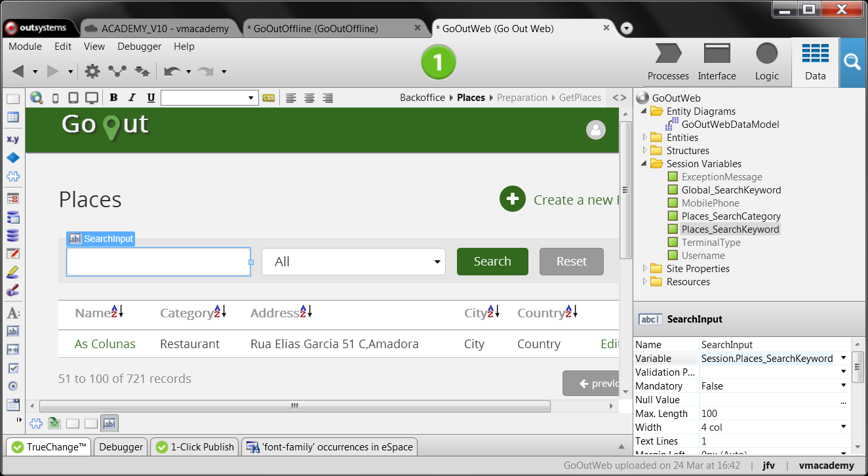Click the CSS style sheet editor icon

pos(269,98)
